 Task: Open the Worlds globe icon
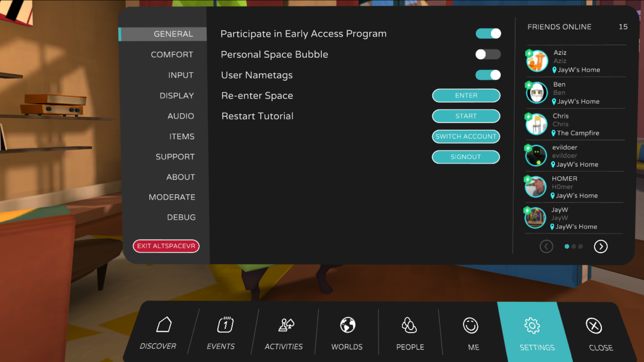coord(348,325)
